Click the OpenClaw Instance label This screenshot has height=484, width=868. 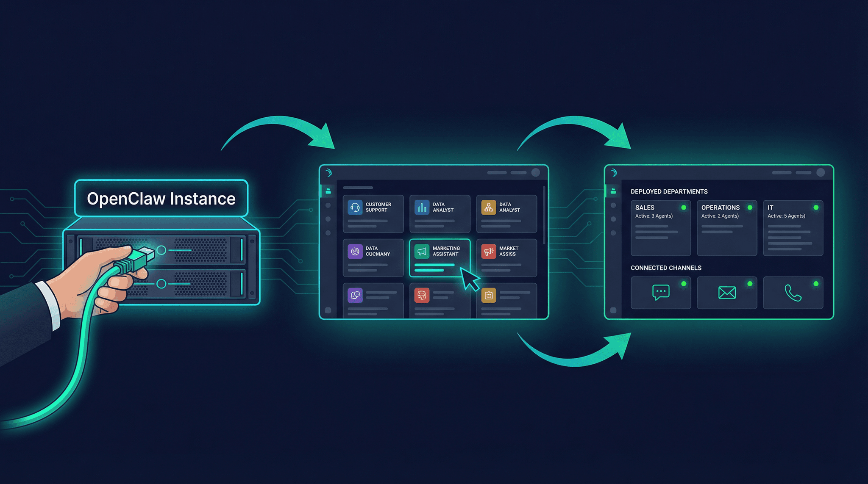pos(161,199)
